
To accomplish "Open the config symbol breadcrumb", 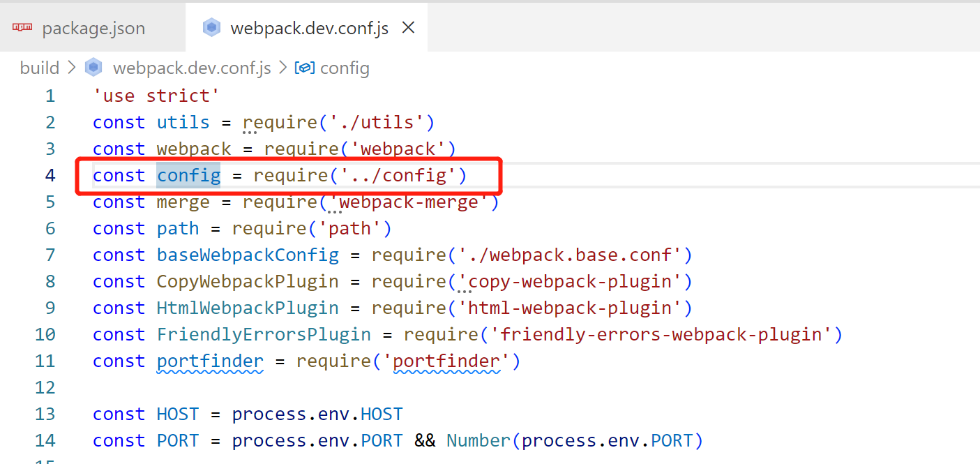I will pos(345,68).
